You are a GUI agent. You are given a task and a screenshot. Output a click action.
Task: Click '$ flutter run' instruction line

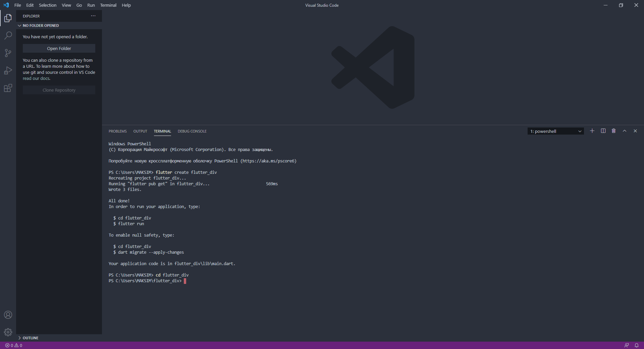129,224
